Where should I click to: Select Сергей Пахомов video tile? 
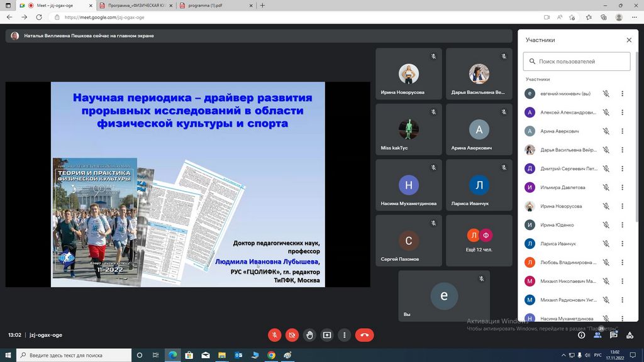408,241
